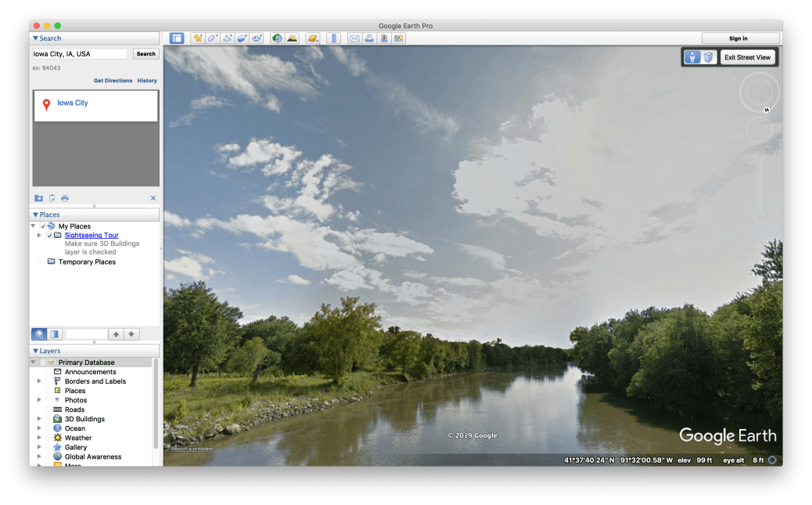Select the Add Polygon tool

212,38
